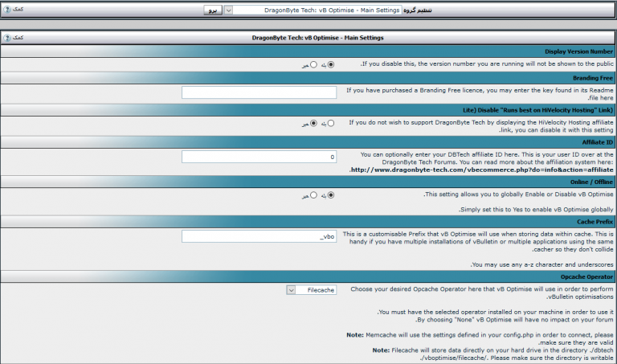This screenshot has height=364, width=617.
Task: Select Yes for Disable HiVelocity Hosting Link
Action: [x=331, y=123]
